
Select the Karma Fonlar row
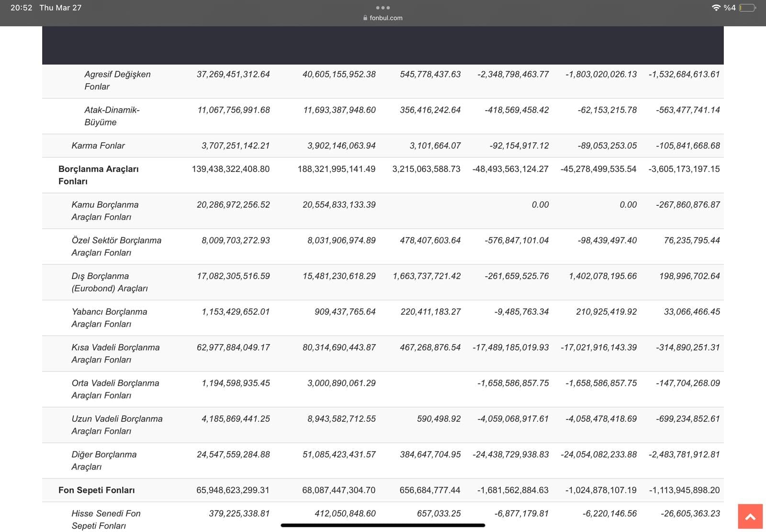pyautogui.click(x=98, y=146)
